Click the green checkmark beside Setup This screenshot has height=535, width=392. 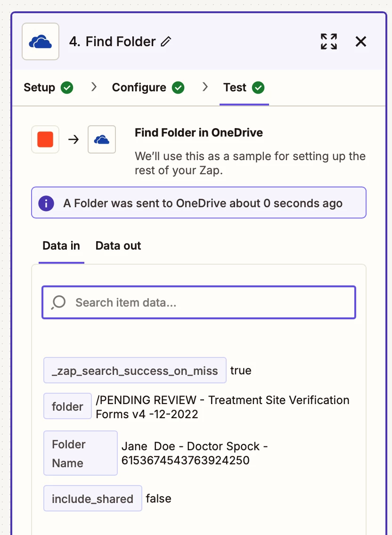click(x=67, y=88)
